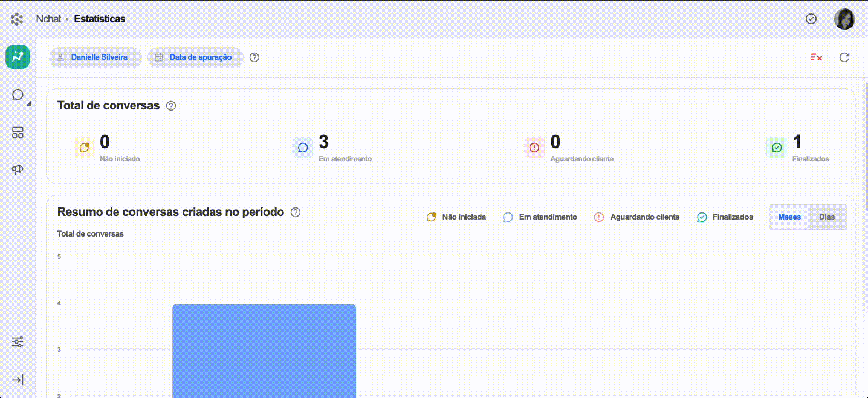
Task: Open the Data de apuração date filter
Action: [195, 57]
